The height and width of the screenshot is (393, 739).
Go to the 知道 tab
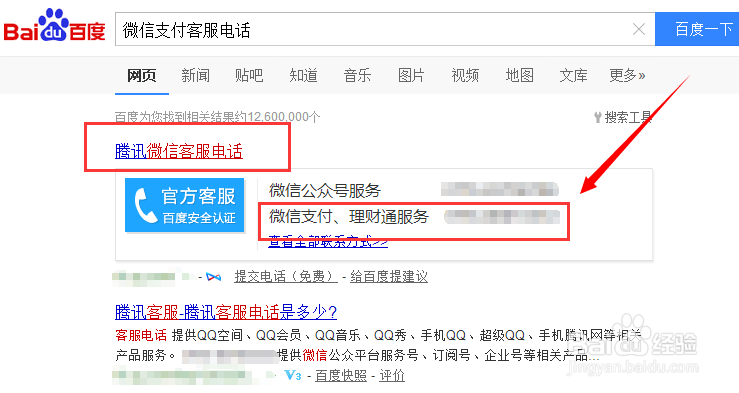[303, 75]
